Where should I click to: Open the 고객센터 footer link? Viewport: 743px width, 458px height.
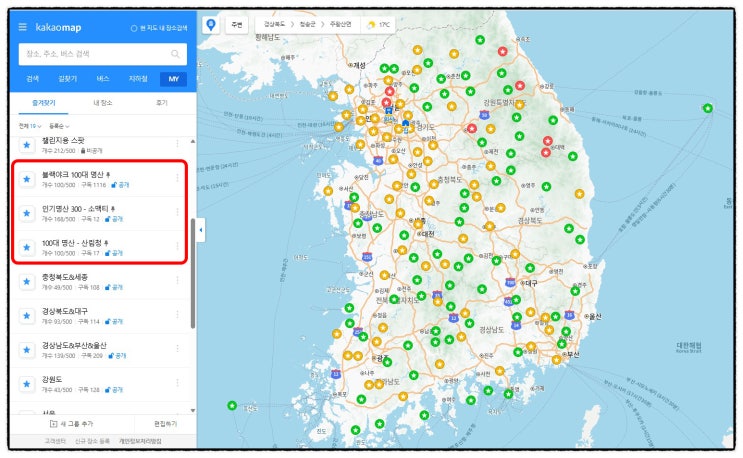point(55,441)
